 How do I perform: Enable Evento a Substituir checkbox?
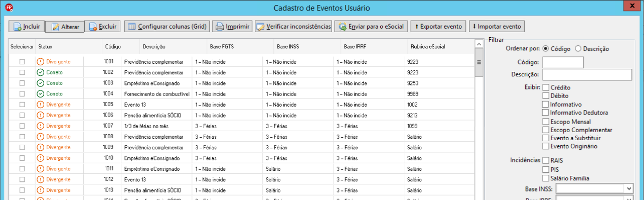click(546, 138)
